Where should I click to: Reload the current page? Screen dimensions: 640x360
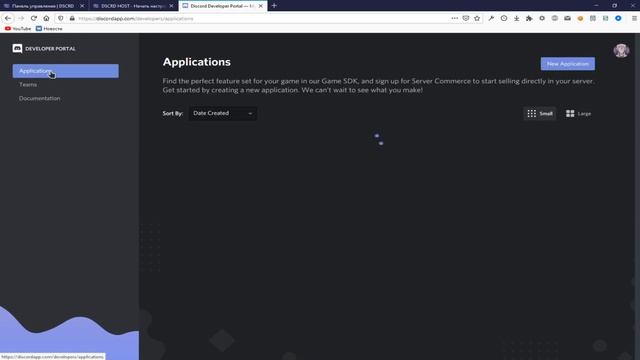pyautogui.click(x=34, y=18)
